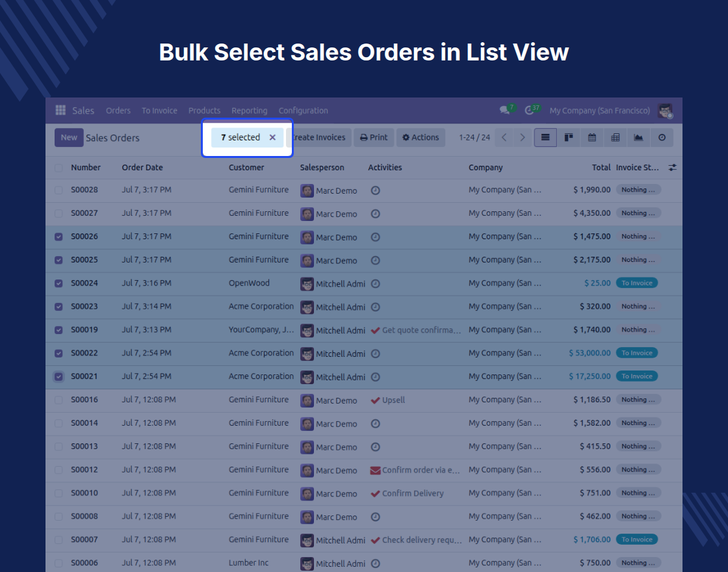Sort by the Order Date column header
Image resolution: width=728 pixels, height=572 pixels.
pyautogui.click(x=142, y=168)
